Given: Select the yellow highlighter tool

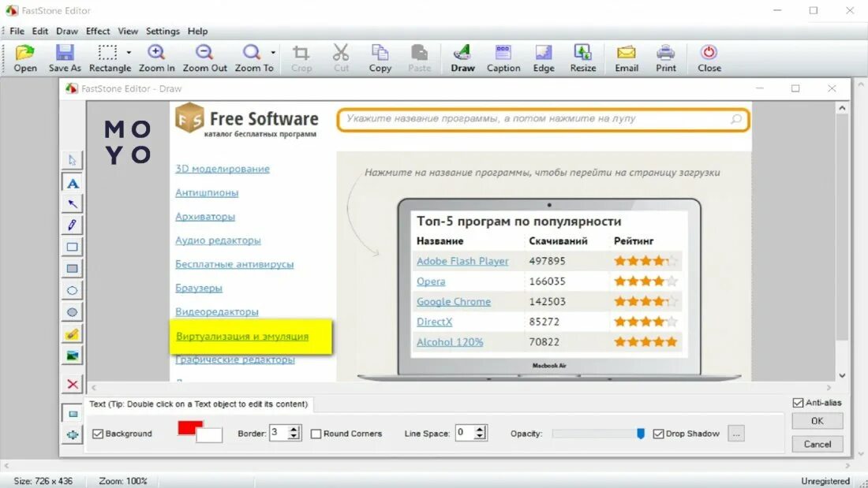Looking at the screenshot, I should pos(72,334).
